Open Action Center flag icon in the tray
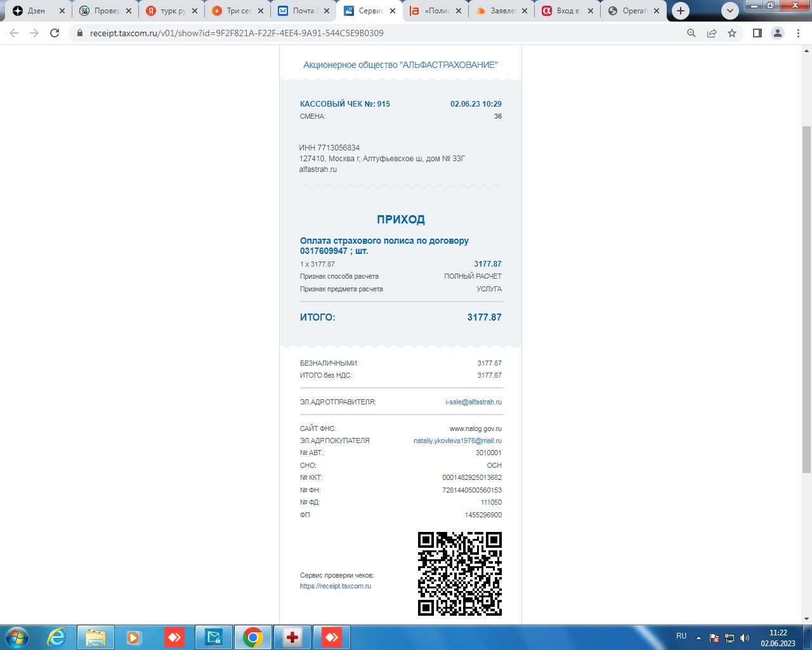The width and height of the screenshot is (812, 650). pyautogui.click(x=714, y=638)
